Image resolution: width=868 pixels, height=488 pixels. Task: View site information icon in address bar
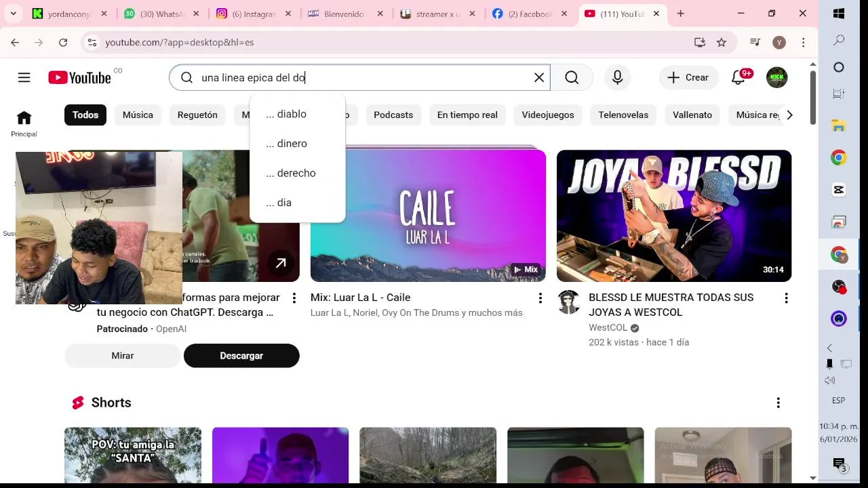93,42
